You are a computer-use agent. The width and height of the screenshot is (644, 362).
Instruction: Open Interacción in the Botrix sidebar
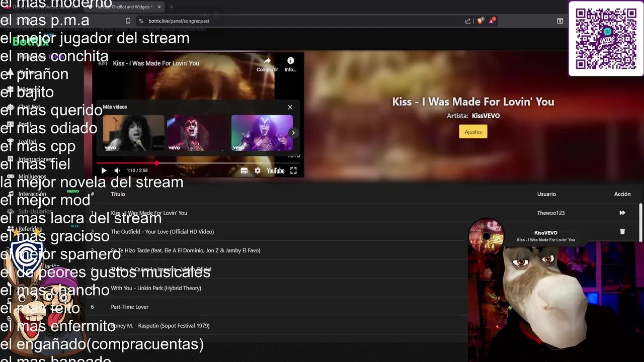(32, 194)
